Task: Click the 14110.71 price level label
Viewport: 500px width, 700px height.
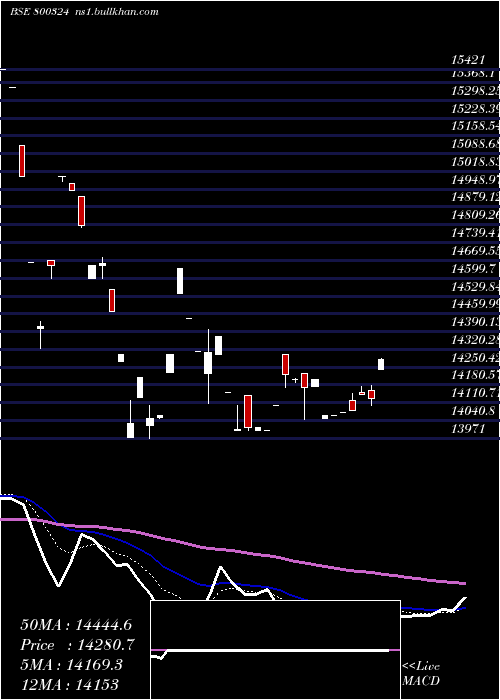Action: pyautogui.click(x=475, y=393)
